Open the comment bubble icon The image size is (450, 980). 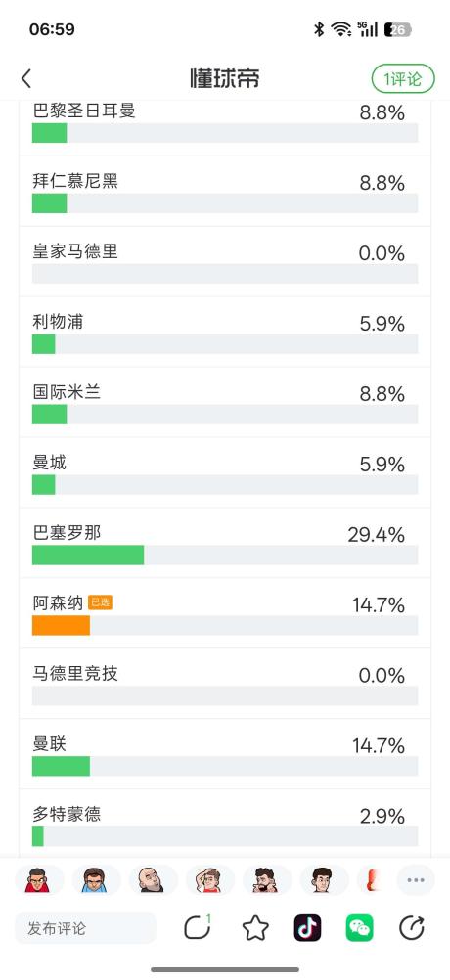pyautogui.click(x=197, y=927)
